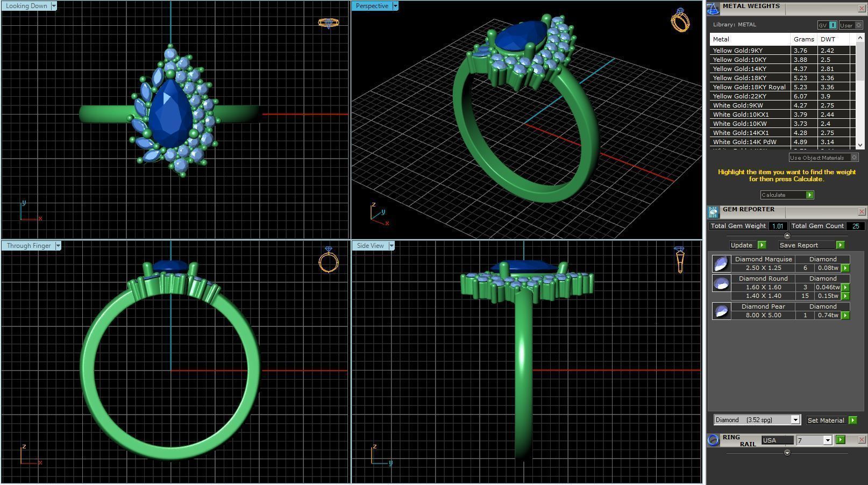Image resolution: width=868 pixels, height=485 pixels.
Task: Collapse the Gem Reporter panel with top arrow
Action: pyautogui.click(x=787, y=236)
